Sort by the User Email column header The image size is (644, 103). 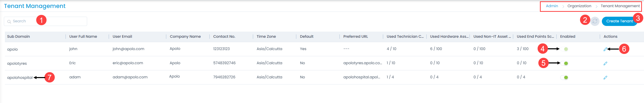[122, 36]
